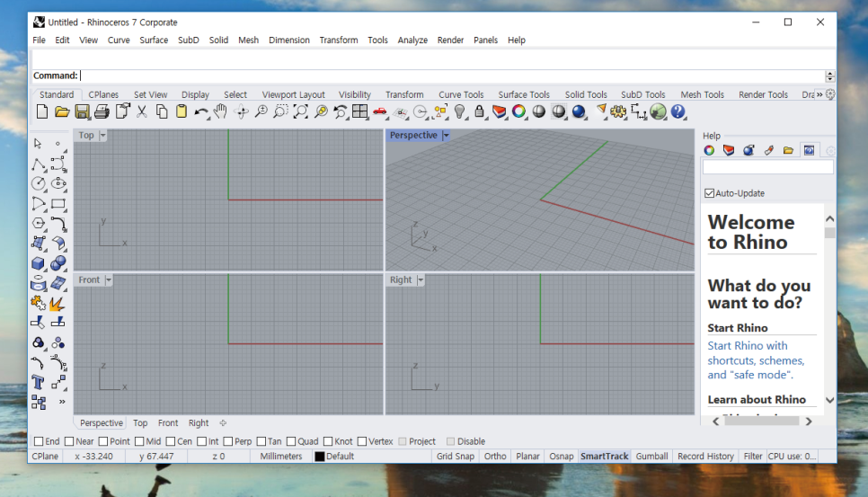The image size is (868, 497).
Task: Click the Undo arrow icon
Action: point(201,112)
